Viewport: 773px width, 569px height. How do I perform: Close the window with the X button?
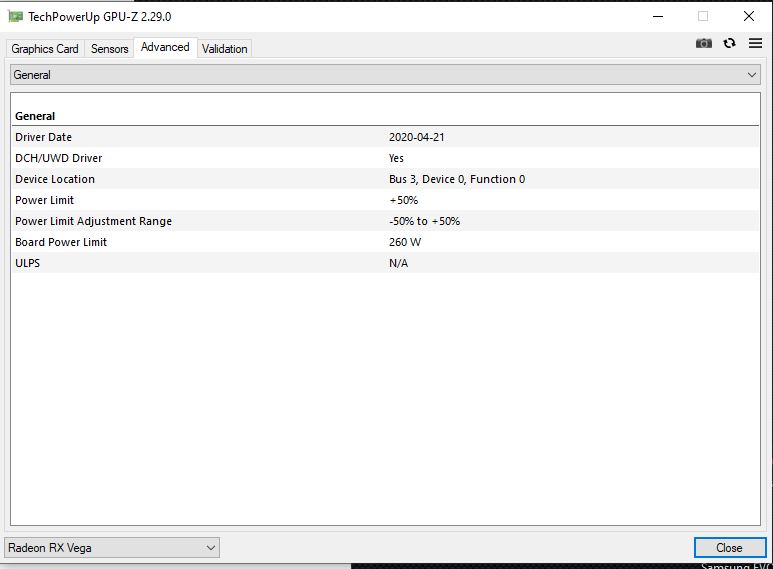point(749,16)
